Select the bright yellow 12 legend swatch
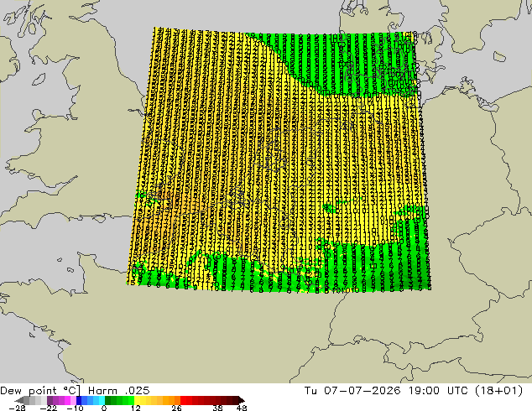Viewport: 532px width, 411px height. point(137,400)
